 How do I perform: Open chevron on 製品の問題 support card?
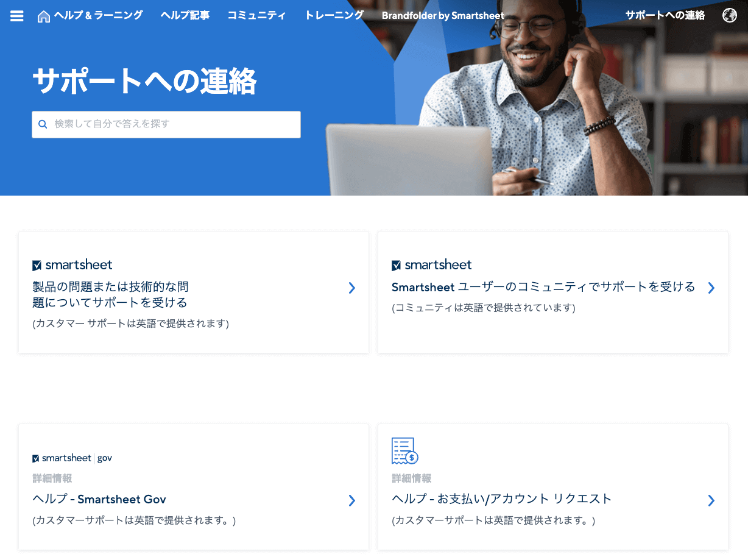point(351,288)
